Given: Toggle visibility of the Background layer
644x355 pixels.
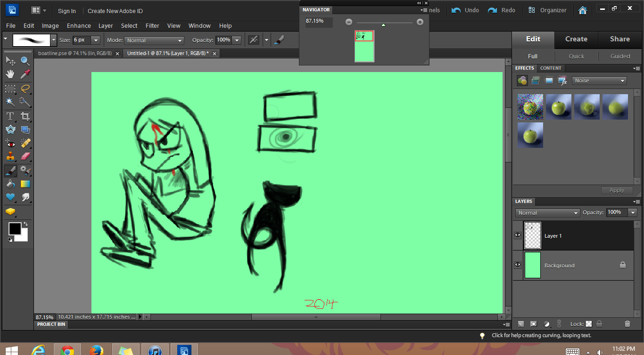Looking at the screenshot, I should point(518,265).
